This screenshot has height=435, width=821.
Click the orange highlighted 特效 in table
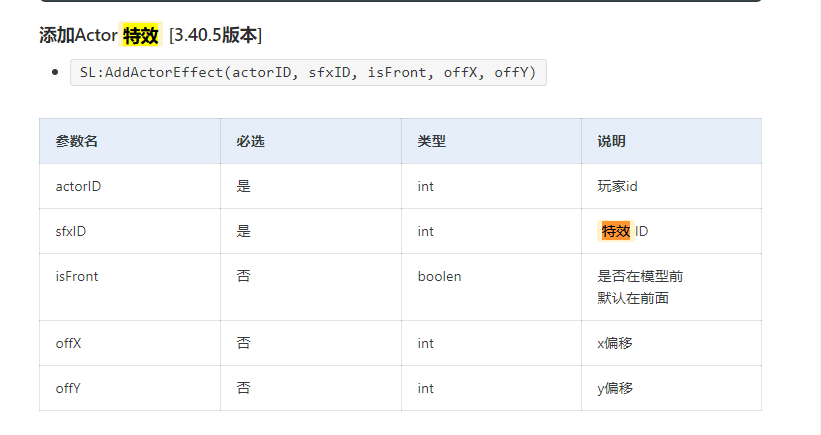tap(615, 231)
